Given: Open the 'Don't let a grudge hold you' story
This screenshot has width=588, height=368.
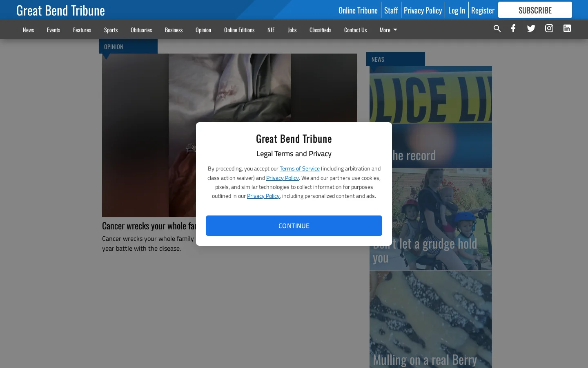Looking at the screenshot, I should [x=431, y=220].
